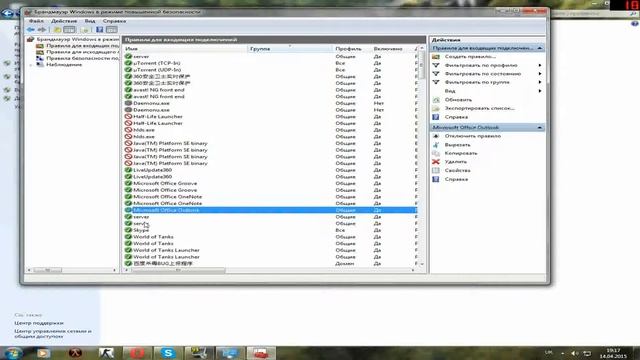This screenshot has height=360, width=640.
Task: Open Вид submenu arrow in actions pane
Action: pos(540,91)
